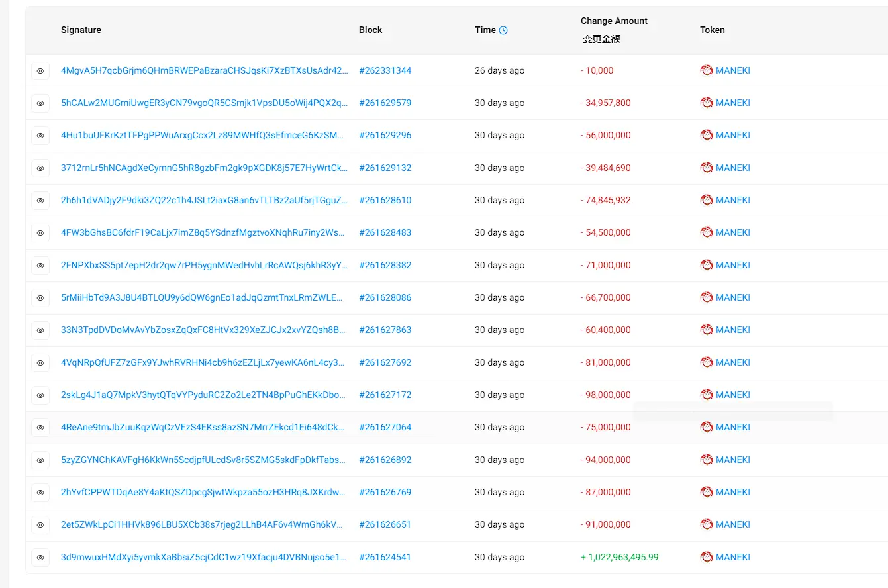Click the eye icon on the 3d9mwuxHMdXyi row
The image size is (888, 588).
[40, 557]
